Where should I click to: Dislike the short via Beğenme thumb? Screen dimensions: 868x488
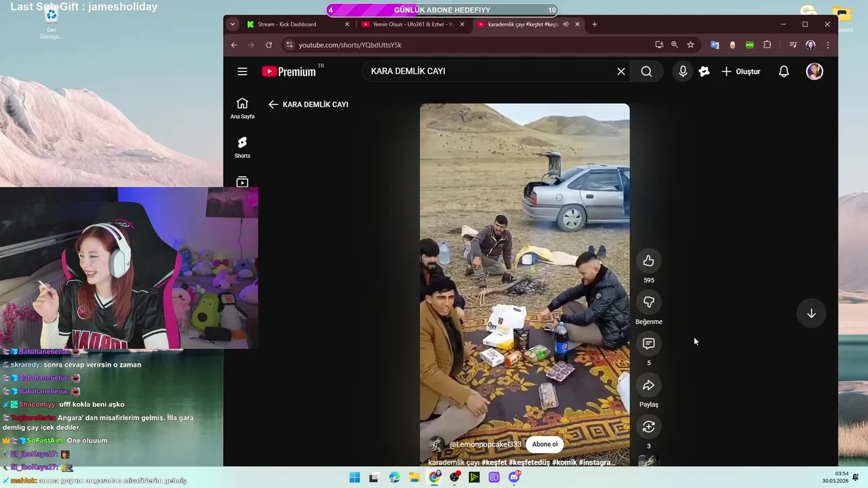click(648, 302)
